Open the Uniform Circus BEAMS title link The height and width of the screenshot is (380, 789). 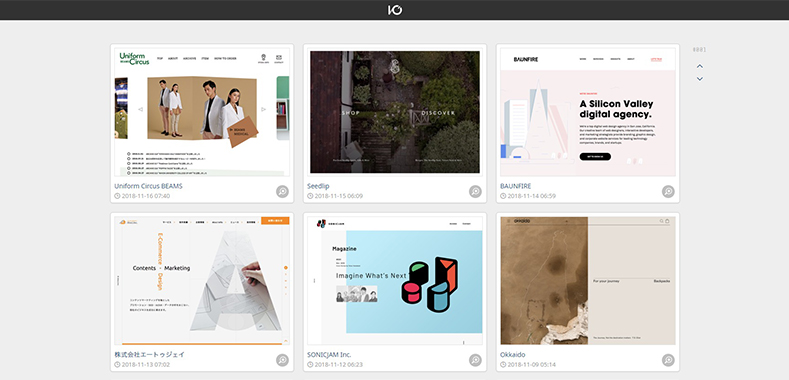[148, 186]
